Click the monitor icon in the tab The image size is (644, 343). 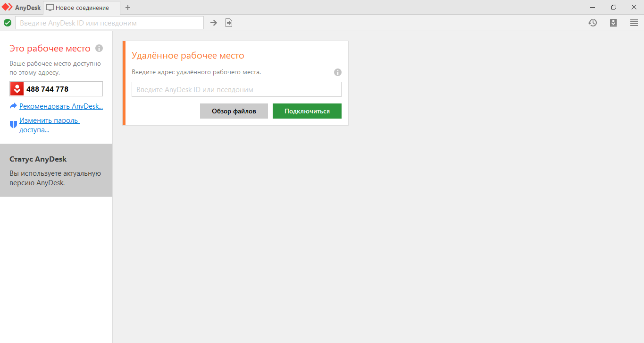(x=50, y=8)
